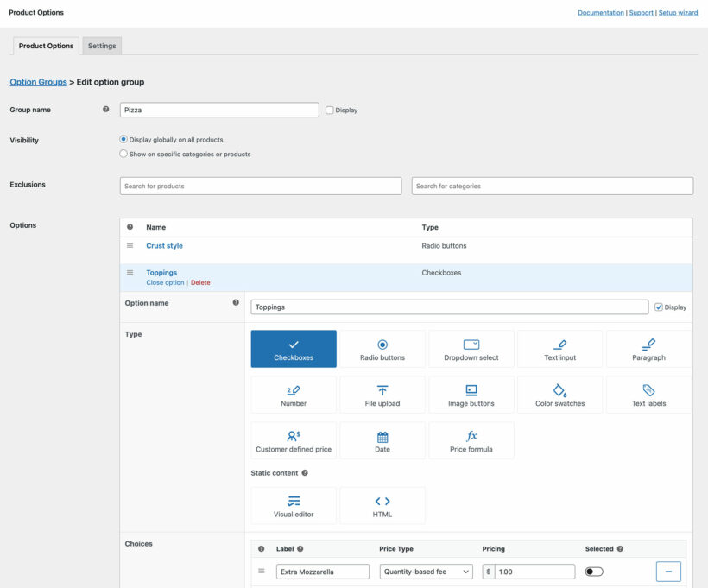Image resolution: width=708 pixels, height=588 pixels.
Task: Click the Search for products field
Action: (x=259, y=185)
